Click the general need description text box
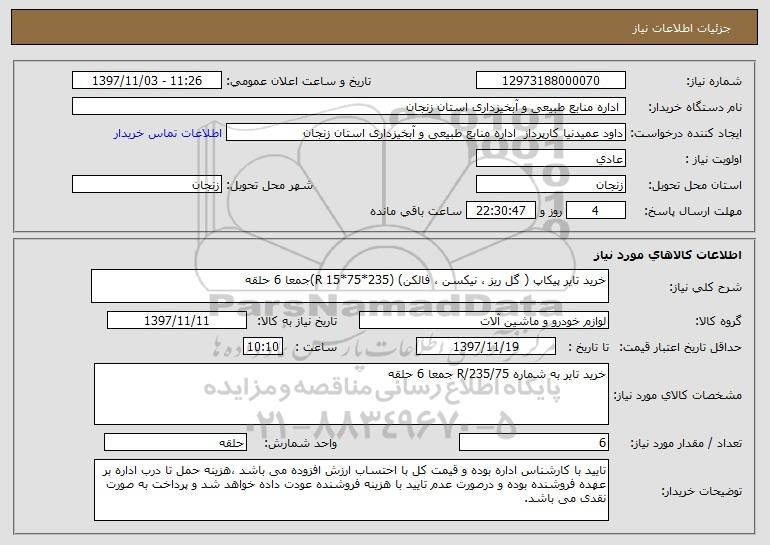 click(350, 286)
